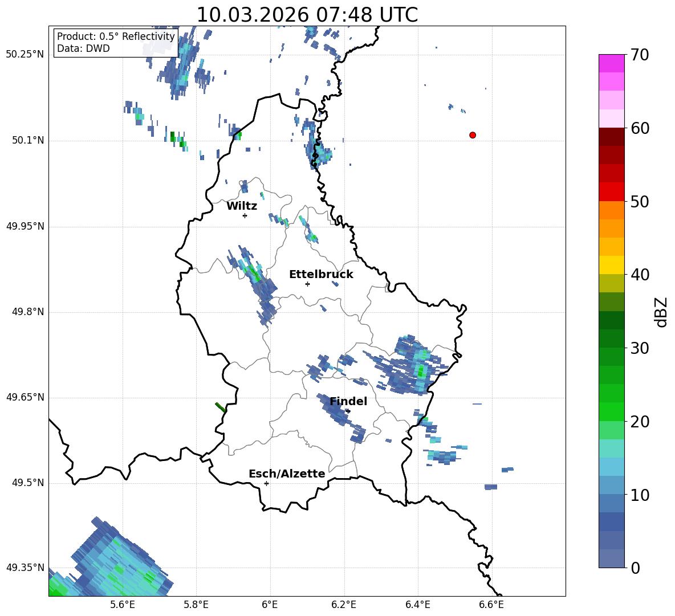Click the cross marker at Wiltz
The width and height of the screenshot is (675, 616).
tap(245, 215)
